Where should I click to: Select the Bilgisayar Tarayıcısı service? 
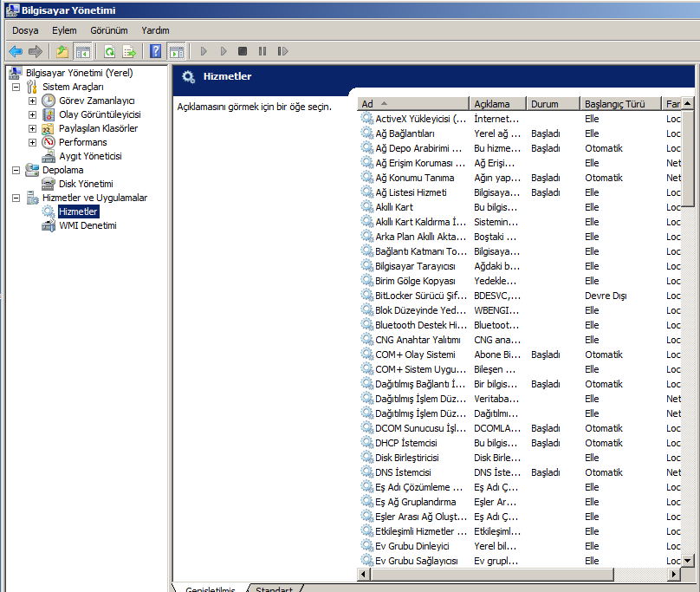coord(520,266)
